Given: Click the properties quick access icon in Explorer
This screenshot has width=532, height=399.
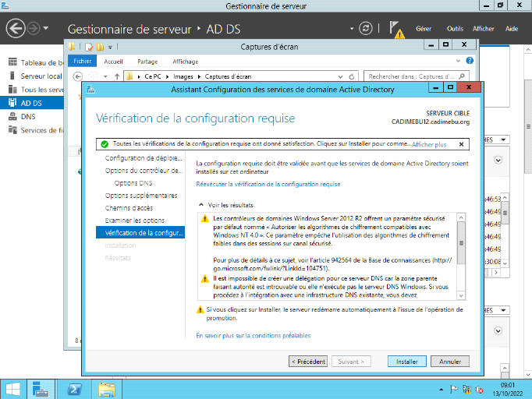Looking at the screenshot, I should pos(89,47).
